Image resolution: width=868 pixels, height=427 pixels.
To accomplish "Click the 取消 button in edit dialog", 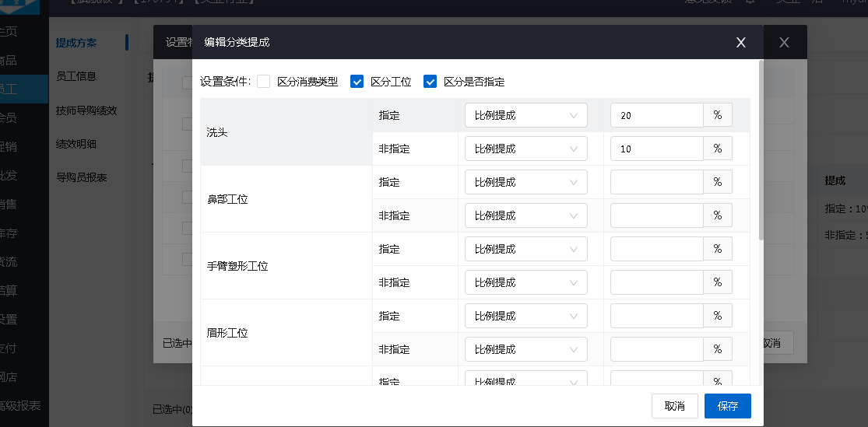I will pos(675,406).
